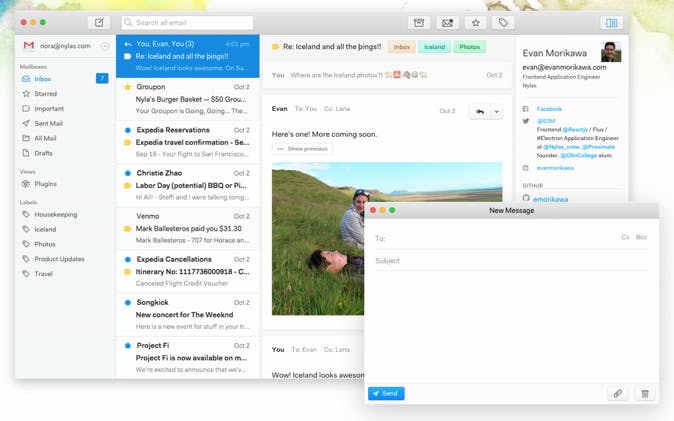674x421 pixels.
Task: Open the label tag icon in toolbar
Action: pyautogui.click(x=504, y=22)
